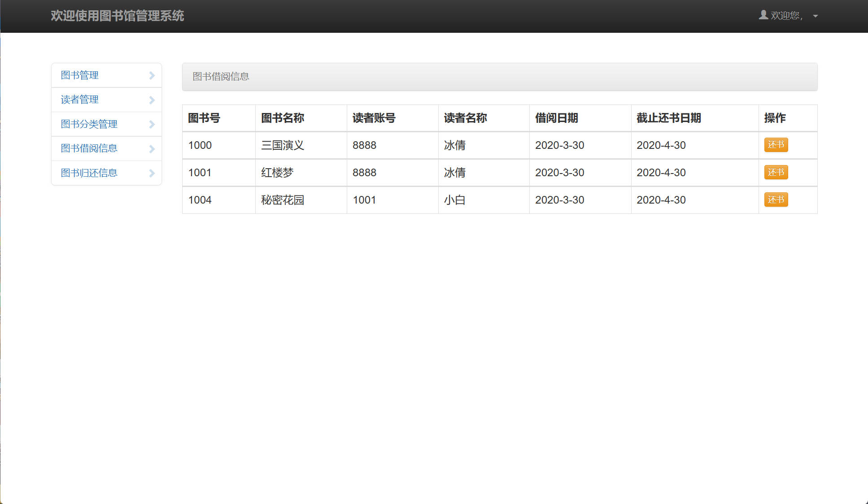Viewport: 868px width, 504px height.
Task: Go to 图书分类管理 in the sidebar
Action: [x=89, y=124]
